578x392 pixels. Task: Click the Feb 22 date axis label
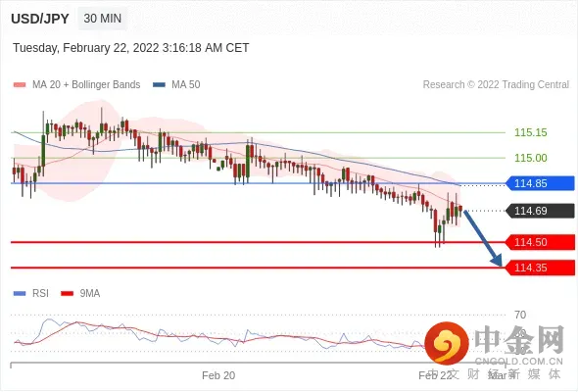coord(435,375)
